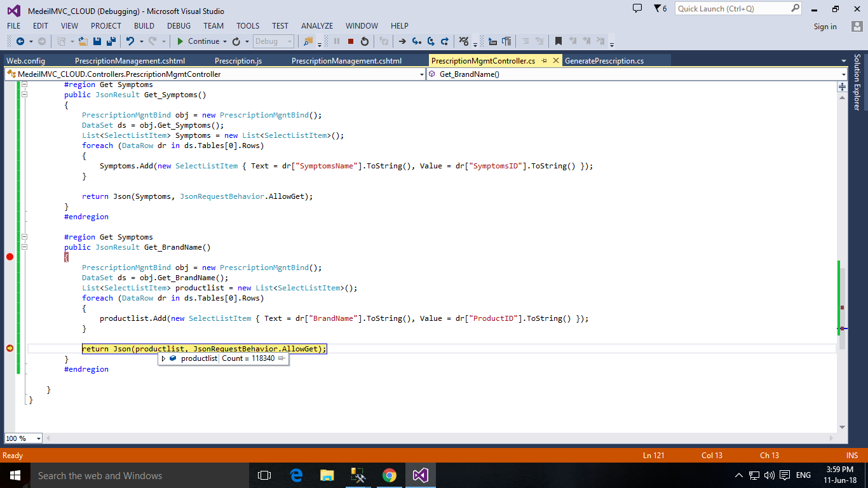The height and width of the screenshot is (488, 868).
Task: Click the Break All pause icon
Action: coord(337,41)
